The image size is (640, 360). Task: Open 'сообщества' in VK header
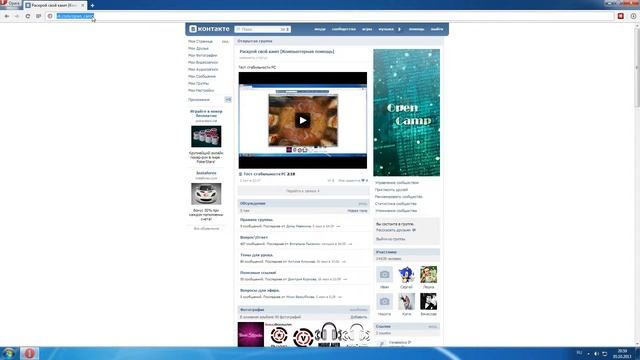pyautogui.click(x=344, y=29)
